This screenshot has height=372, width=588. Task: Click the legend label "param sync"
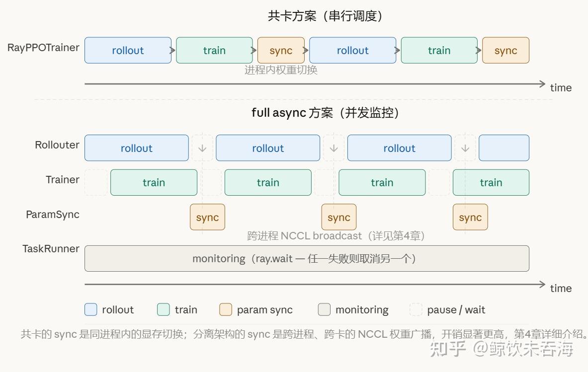coord(265,310)
